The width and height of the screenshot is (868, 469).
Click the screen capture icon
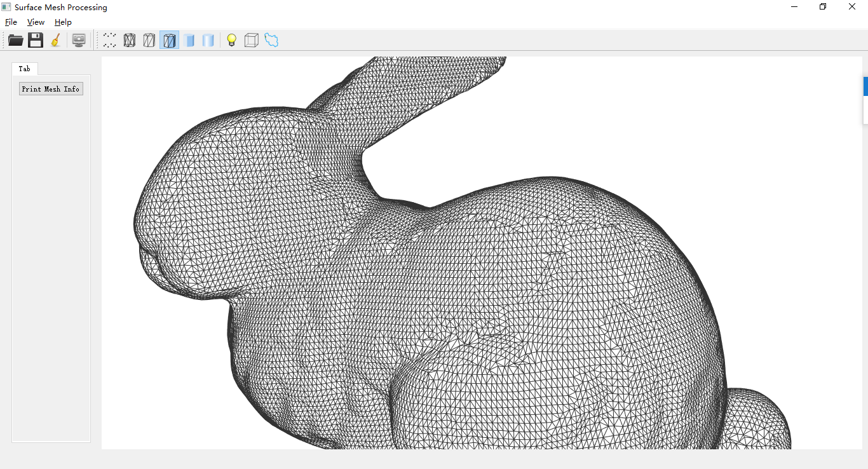[79, 39]
